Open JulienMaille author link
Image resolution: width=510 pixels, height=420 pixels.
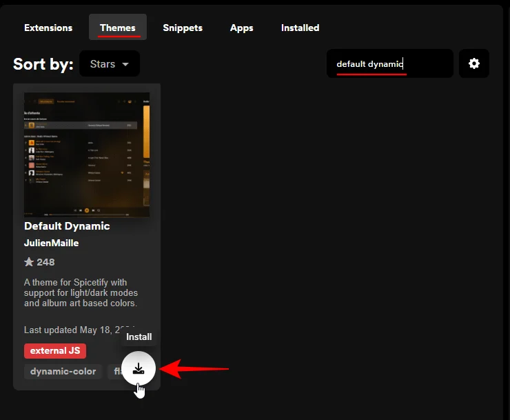point(52,243)
